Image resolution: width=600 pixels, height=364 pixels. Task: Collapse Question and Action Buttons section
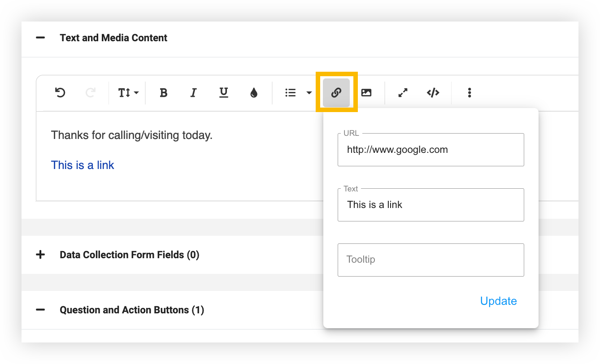(40, 310)
